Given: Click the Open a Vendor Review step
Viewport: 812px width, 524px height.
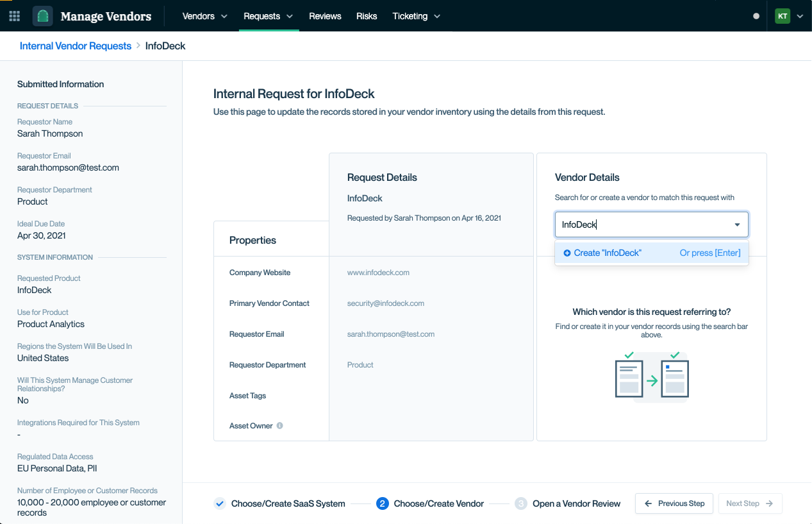Looking at the screenshot, I should (x=577, y=503).
